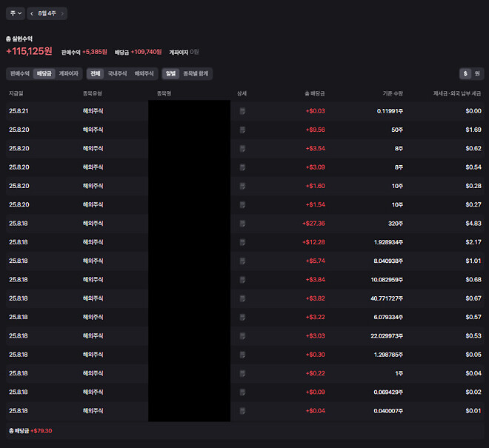The image size is (489, 448).
Task: Click the 25.8.21 payment date cell
Action: (x=19, y=111)
